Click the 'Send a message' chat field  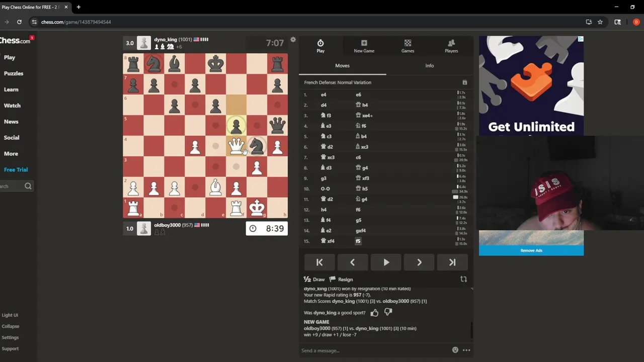click(375, 350)
